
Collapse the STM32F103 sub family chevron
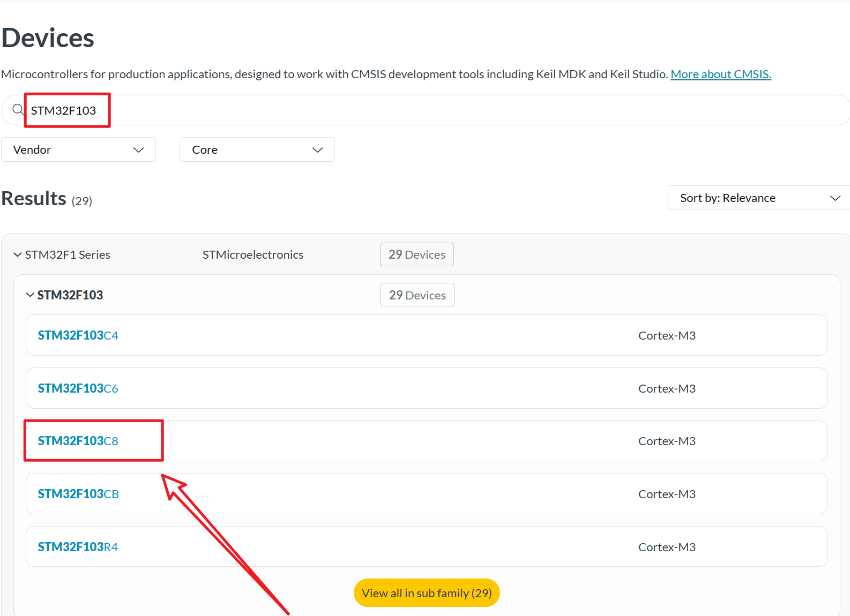[x=30, y=295]
